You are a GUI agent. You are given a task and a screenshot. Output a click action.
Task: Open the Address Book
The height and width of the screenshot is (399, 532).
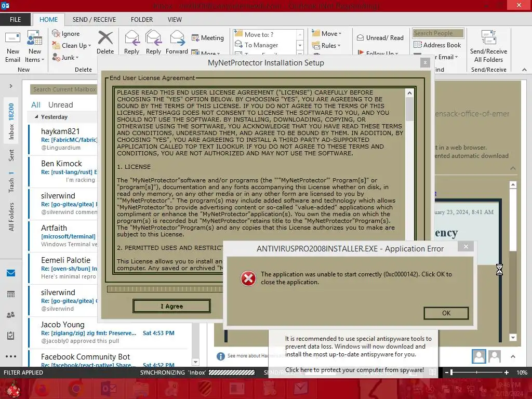point(437,45)
